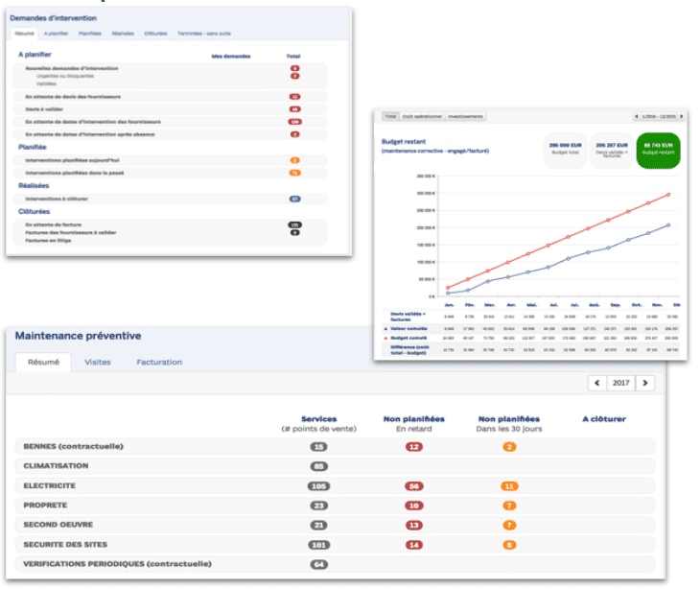The width and height of the screenshot is (700, 589).
Task: Click red badge 12 for BENNES row
Action: pyautogui.click(x=413, y=447)
